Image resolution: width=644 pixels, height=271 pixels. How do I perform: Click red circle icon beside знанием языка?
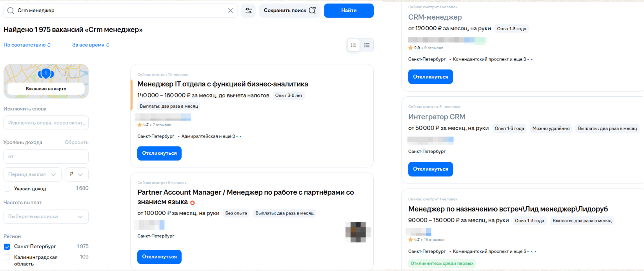(x=193, y=203)
